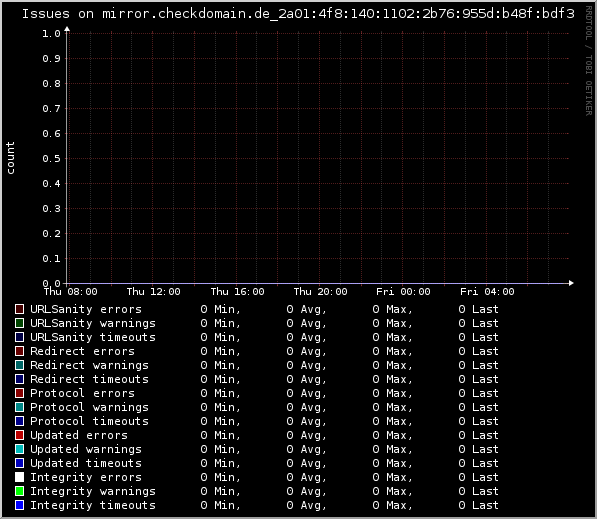Click the Redirect errors red swatch
The width and height of the screenshot is (597, 519).
pos(19,351)
